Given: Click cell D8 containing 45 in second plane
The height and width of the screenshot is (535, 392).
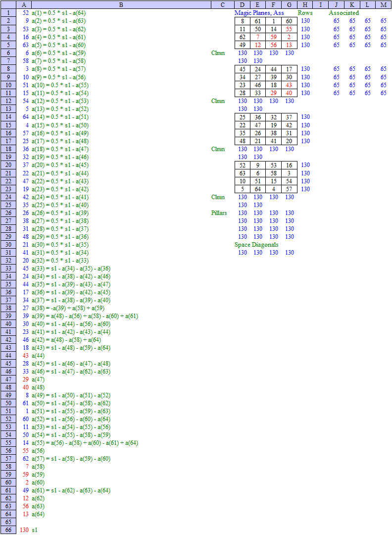Looking at the screenshot, I should tap(243, 69).
